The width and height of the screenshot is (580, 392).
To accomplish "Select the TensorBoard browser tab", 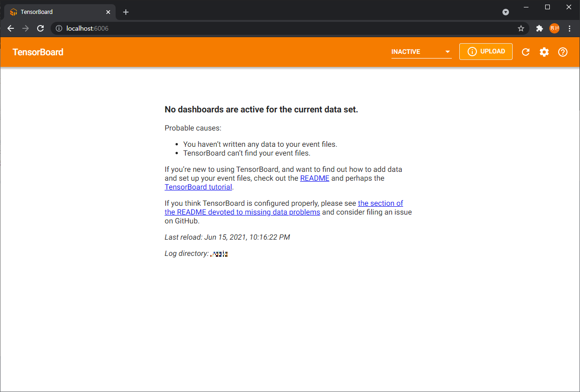I will click(x=59, y=12).
